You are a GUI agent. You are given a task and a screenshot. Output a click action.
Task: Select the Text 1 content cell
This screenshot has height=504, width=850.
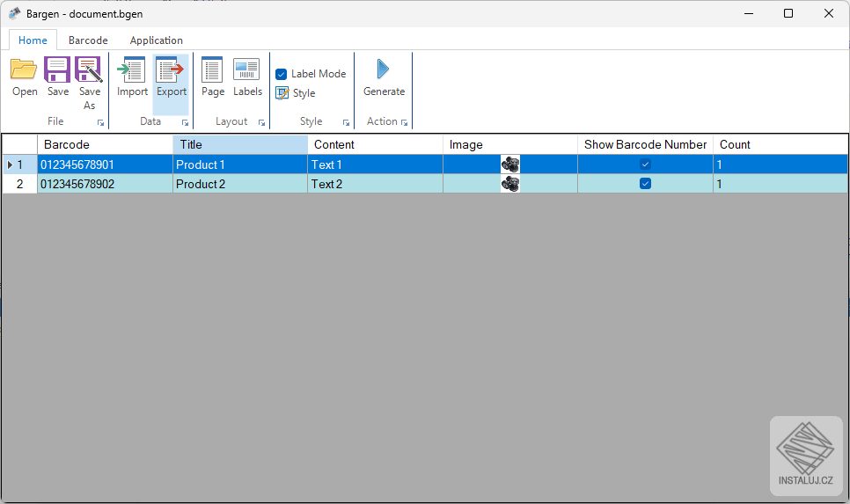point(375,164)
